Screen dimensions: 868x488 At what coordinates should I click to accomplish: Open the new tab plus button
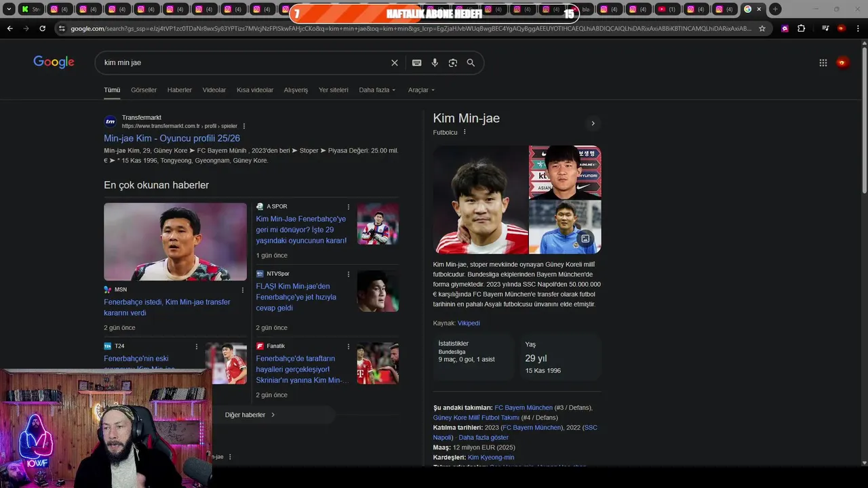pyautogui.click(x=775, y=9)
